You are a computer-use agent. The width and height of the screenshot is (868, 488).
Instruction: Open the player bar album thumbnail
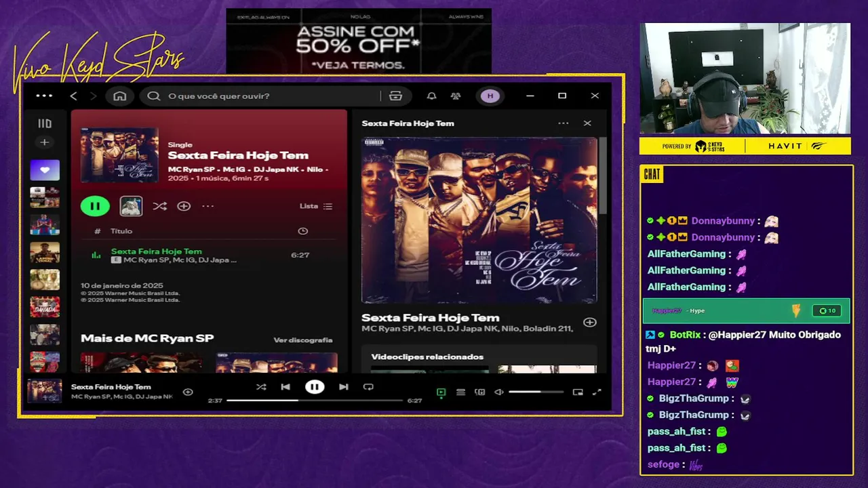coord(45,391)
